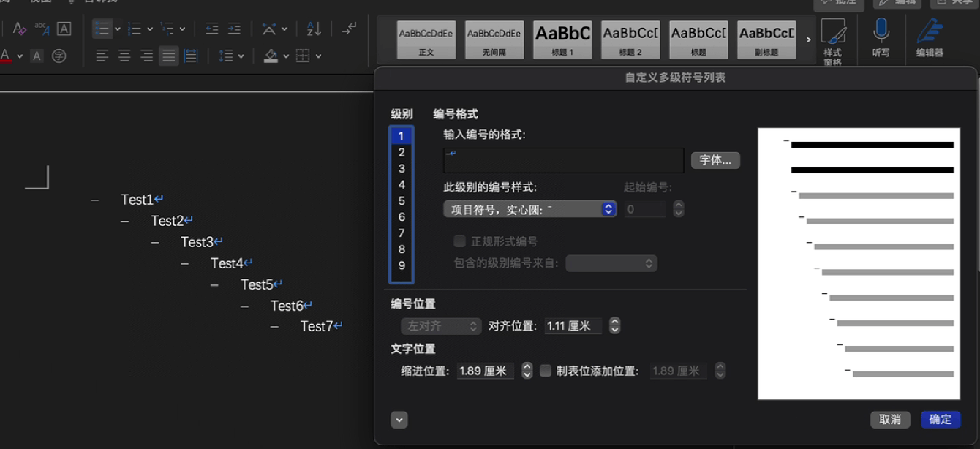Apply red font color A
The width and height of the screenshot is (980, 449).
click(x=6, y=56)
